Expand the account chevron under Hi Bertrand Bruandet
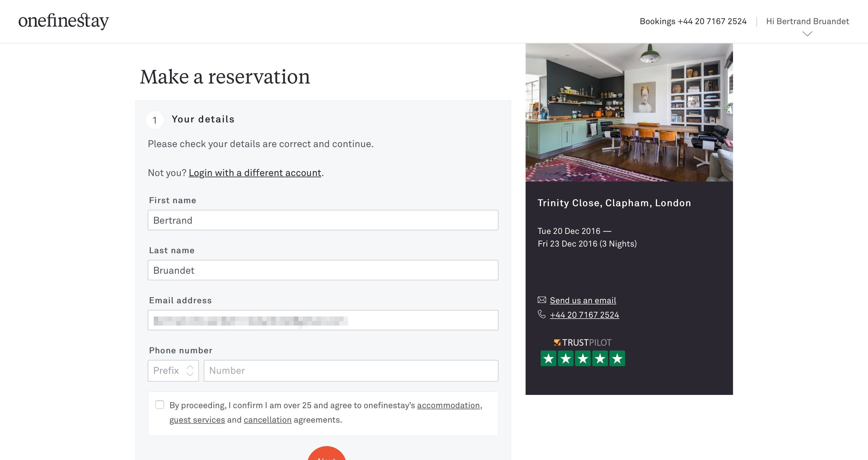868x460 pixels. pos(807,34)
